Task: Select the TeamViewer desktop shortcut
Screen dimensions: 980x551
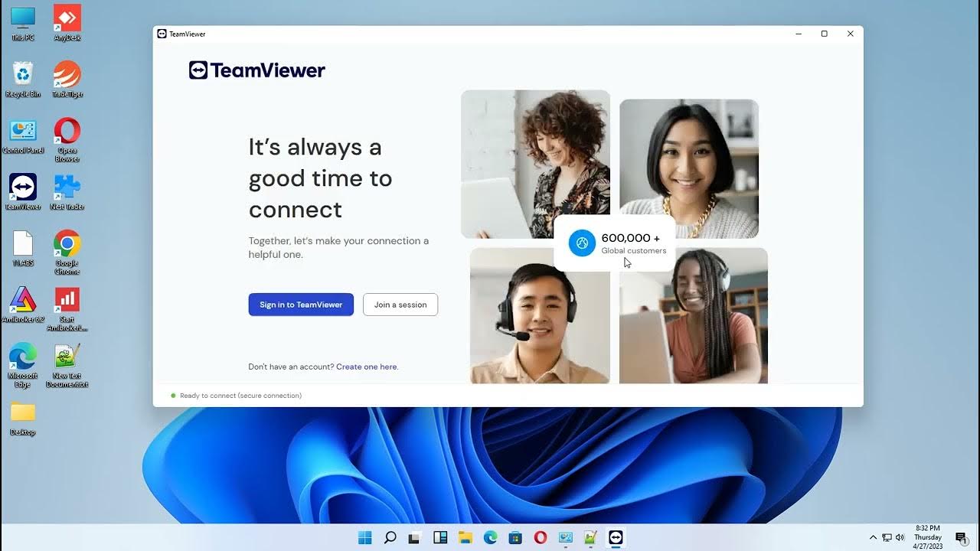Action: tap(23, 192)
